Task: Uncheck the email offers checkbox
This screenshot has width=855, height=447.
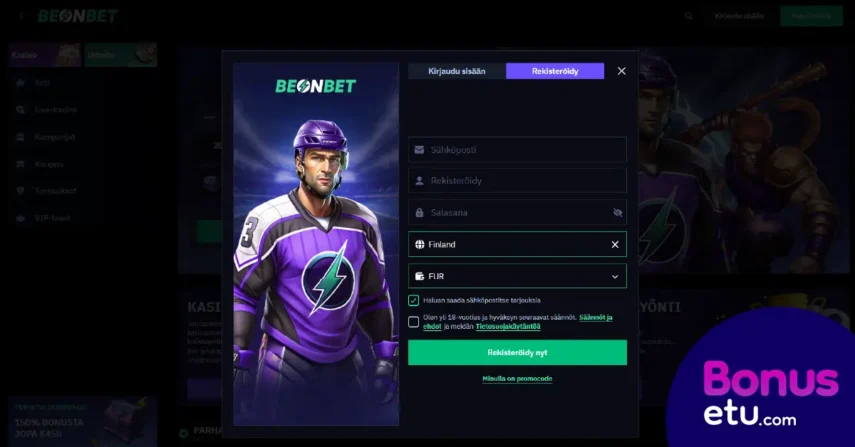Action: click(x=413, y=300)
